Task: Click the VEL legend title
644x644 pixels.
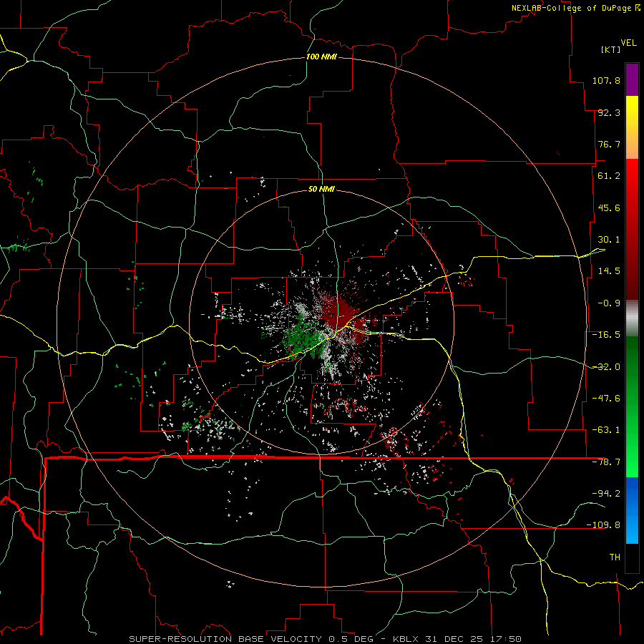Action: click(628, 43)
